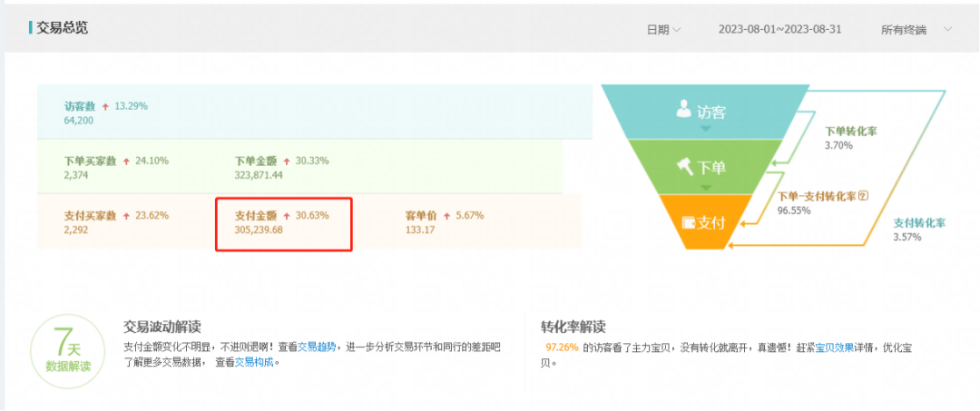Click the up arrow beside 下单金额

point(287,161)
